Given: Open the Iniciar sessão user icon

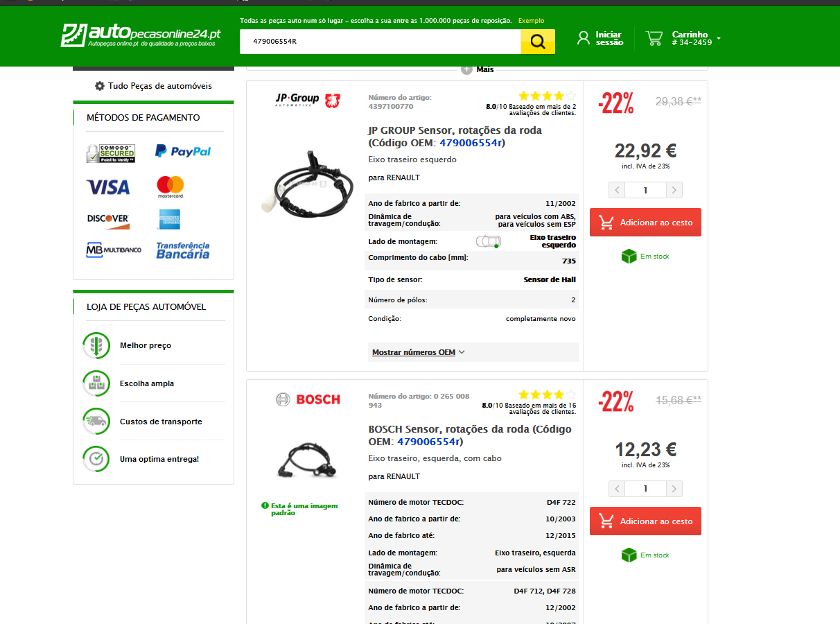Looking at the screenshot, I should (584, 38).
